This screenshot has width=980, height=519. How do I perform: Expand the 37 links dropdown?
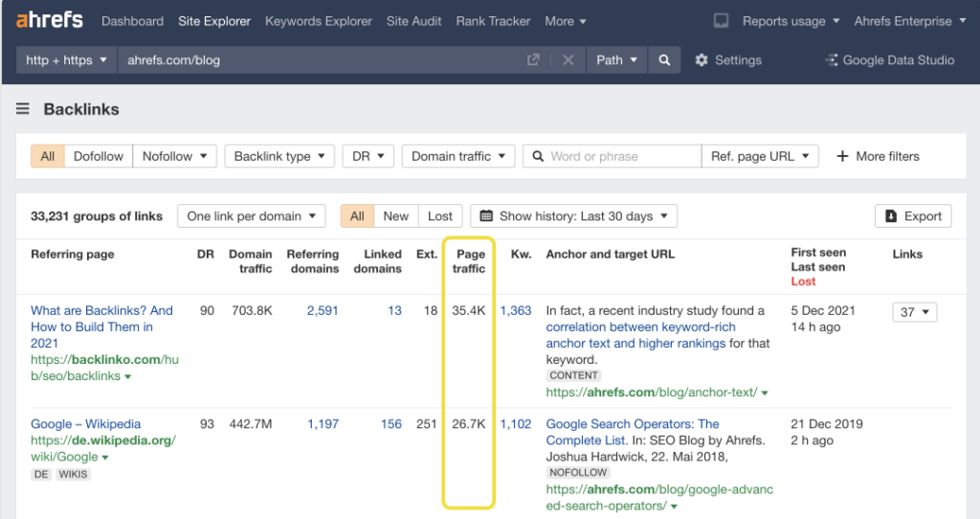point(914,311)
